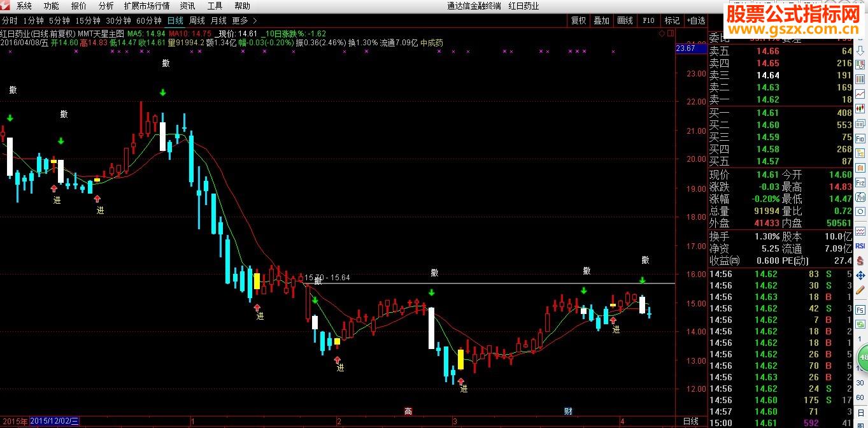Click the green sync icon in sidebar

pyautogui.click(x=860, y=325)
